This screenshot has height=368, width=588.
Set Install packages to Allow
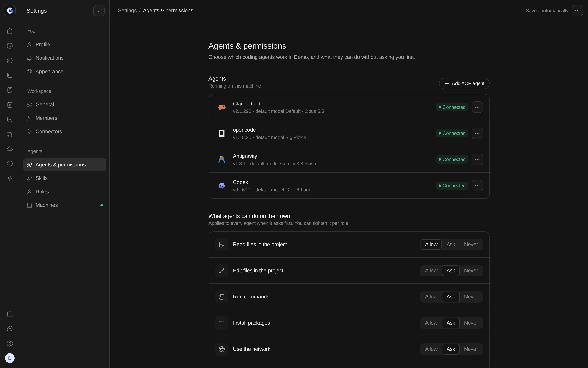click(431, 323)
